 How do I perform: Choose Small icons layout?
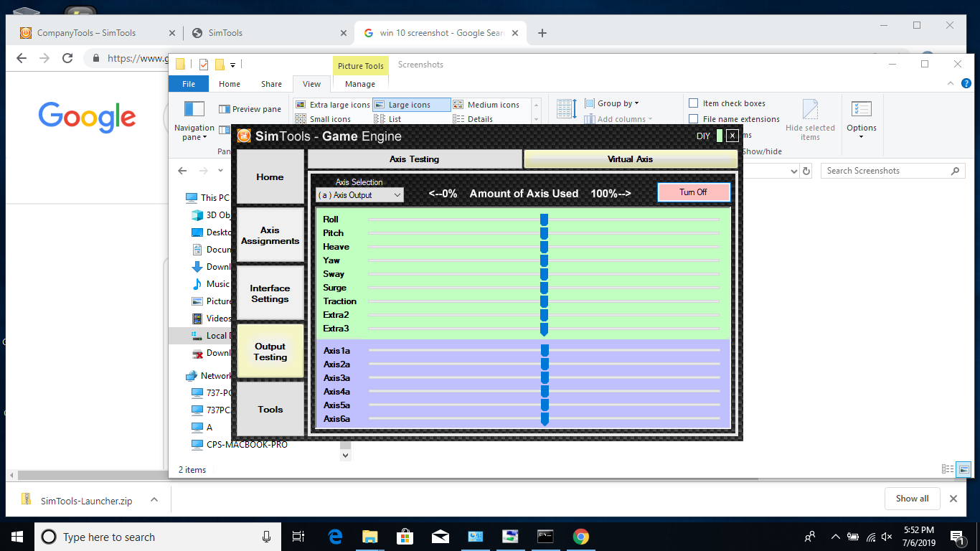(x=324, y=119)
